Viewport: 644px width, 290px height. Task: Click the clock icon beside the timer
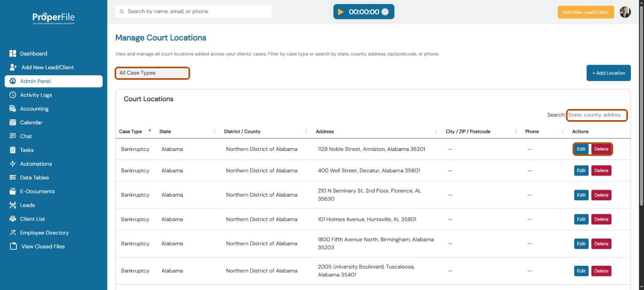[385, 12]
